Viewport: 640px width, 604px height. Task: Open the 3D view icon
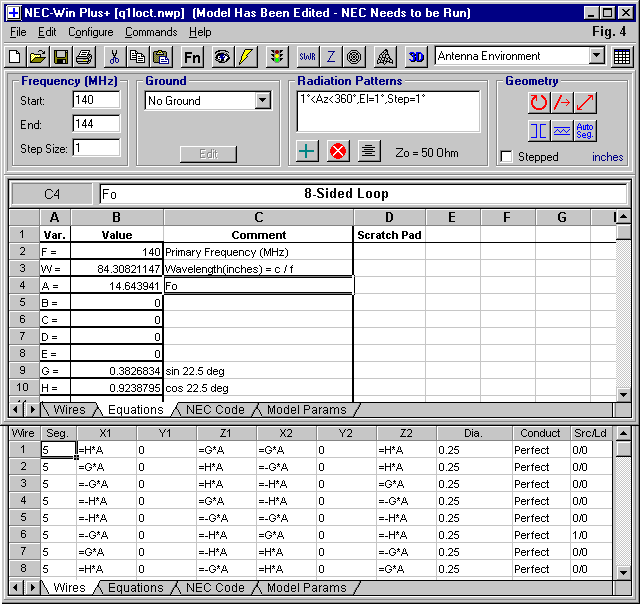point(417,57)
